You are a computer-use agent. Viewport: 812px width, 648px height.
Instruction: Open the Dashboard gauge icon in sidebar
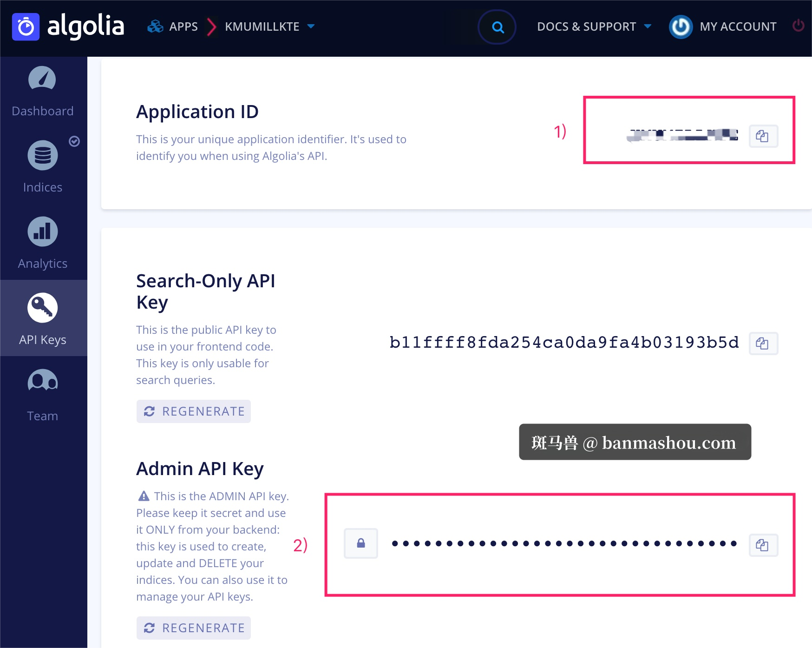tap(42, 79)
